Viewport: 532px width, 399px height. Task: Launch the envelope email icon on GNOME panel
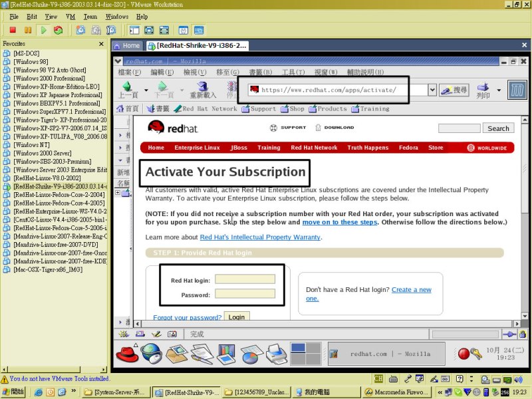point(176,354)
